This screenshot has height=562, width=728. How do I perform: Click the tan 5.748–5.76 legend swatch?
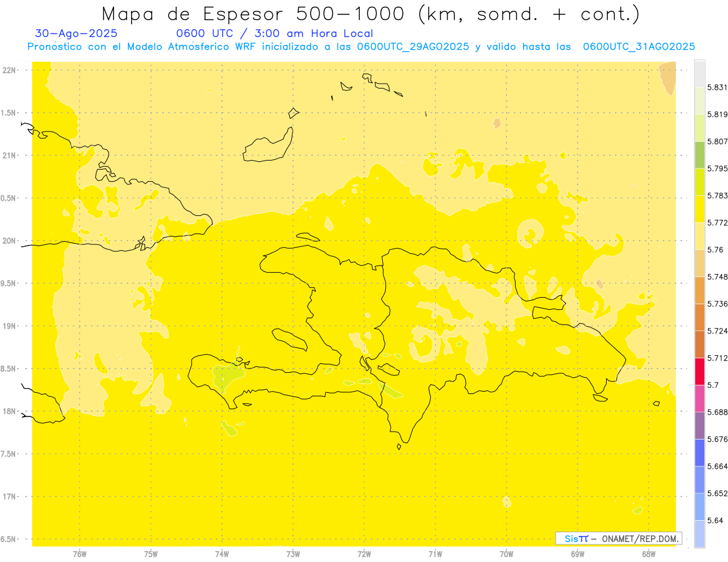(699, 263)
